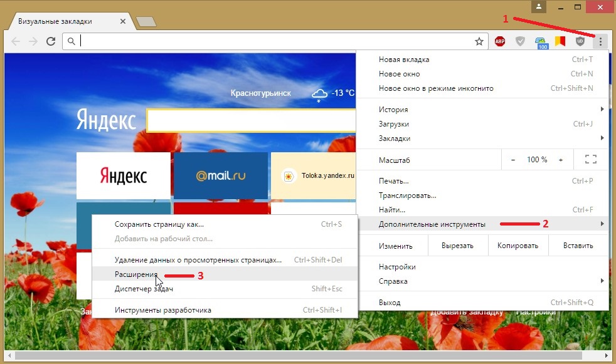
Task: Expand the Закладки submenu
Action: click(482, 138)
